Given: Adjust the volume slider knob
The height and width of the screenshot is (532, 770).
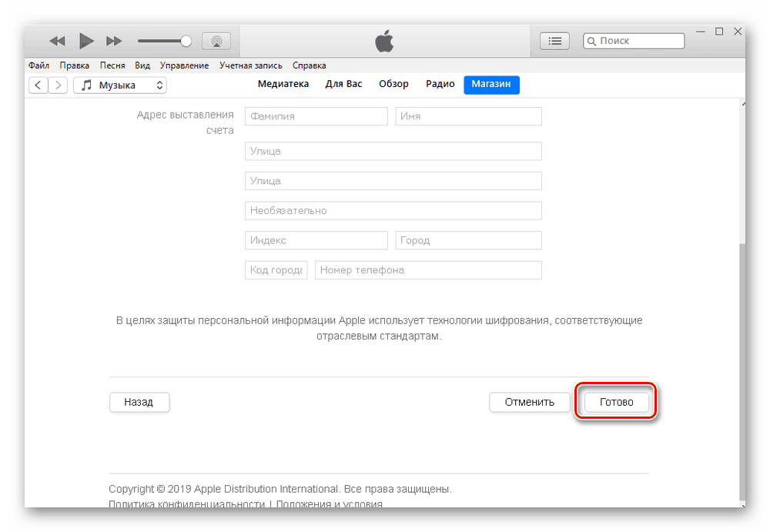Looking at the screenshot, I should pyautogui.click(x=186, y=41).
